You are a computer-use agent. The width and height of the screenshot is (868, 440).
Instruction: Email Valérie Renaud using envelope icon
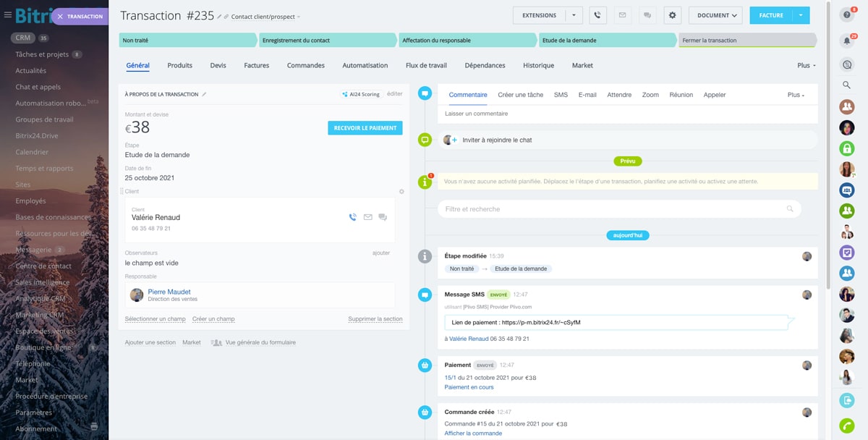coord(368,217)
